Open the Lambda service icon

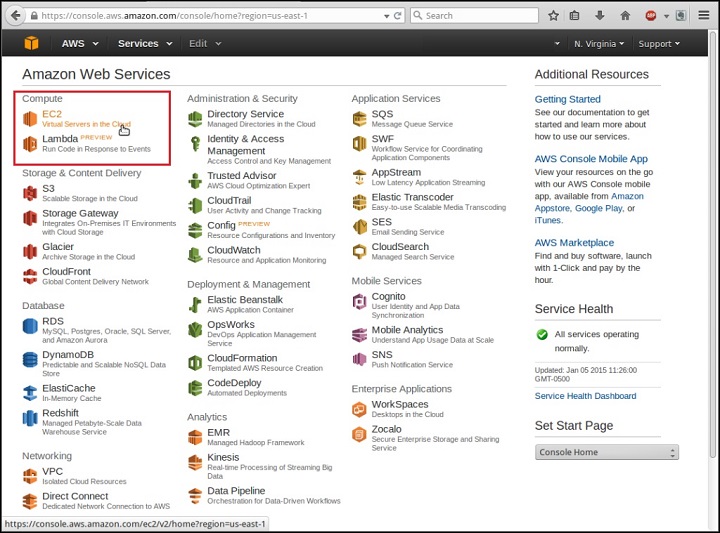[30, 144]
